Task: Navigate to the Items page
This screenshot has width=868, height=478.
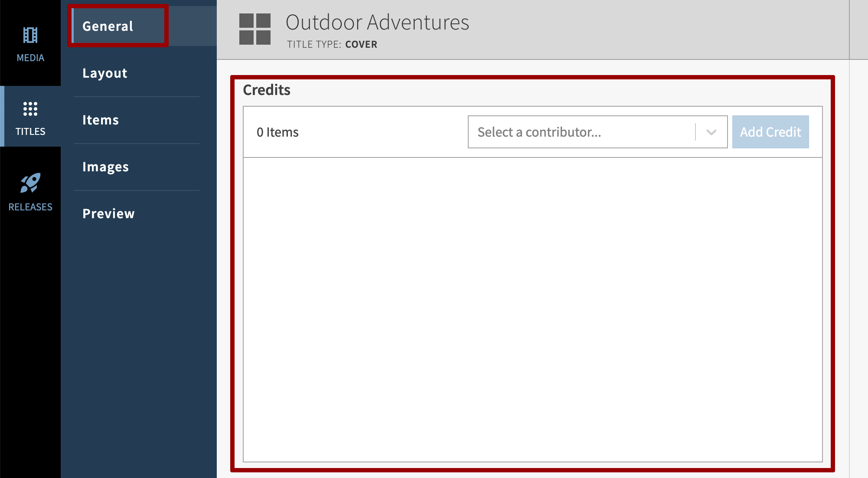Action: [x=101, y=120]
